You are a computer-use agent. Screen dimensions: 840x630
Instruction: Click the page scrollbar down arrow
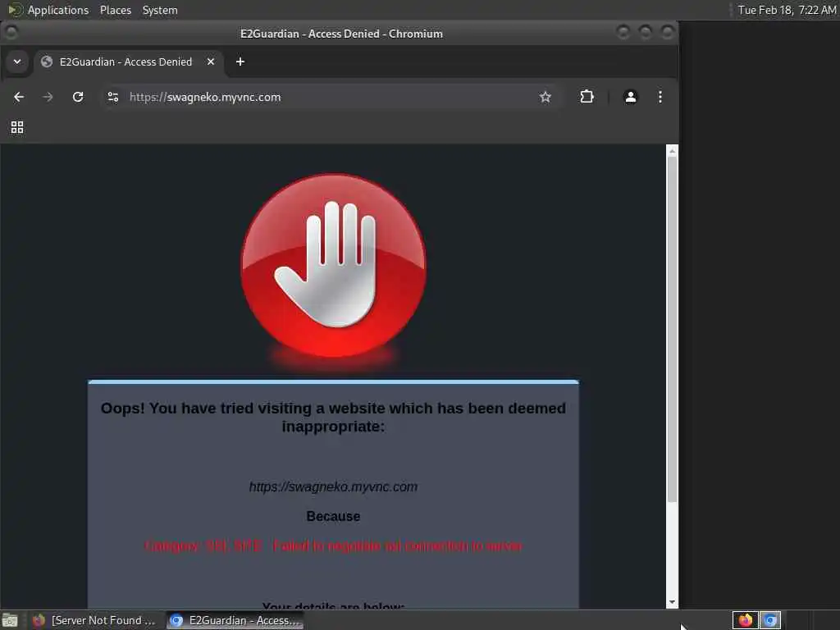click(x=672, y=602)
